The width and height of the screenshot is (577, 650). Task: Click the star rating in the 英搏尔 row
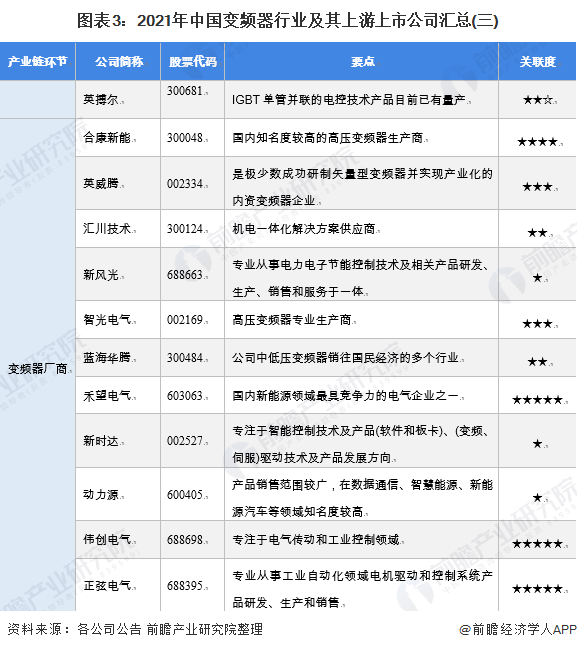538,100
